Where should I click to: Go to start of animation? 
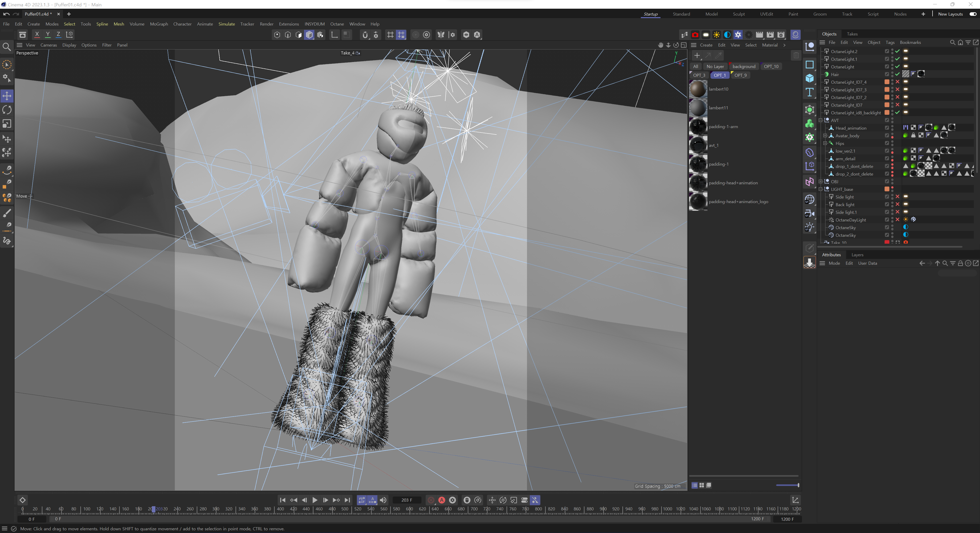282,500
